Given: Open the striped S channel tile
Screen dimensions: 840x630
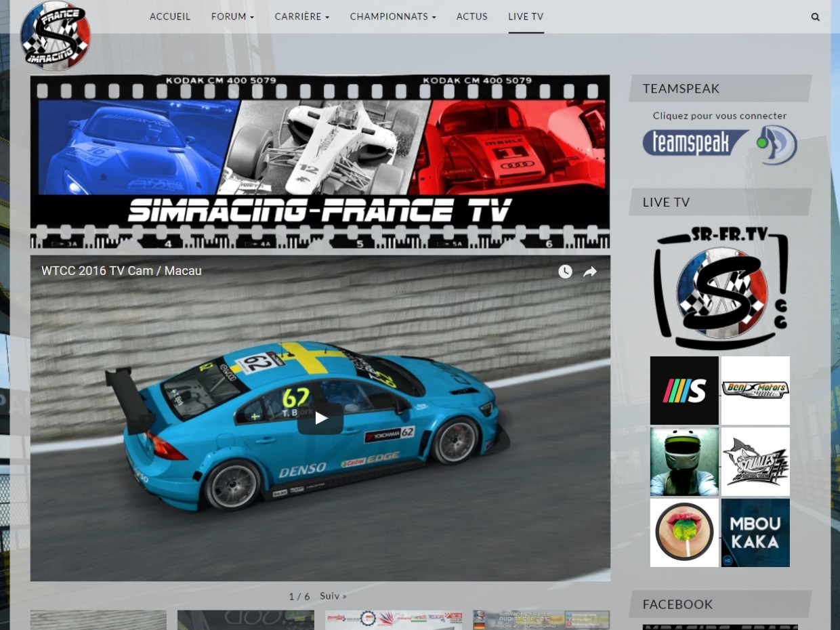Looking at the screenshot, I should (x=684, y=390).
